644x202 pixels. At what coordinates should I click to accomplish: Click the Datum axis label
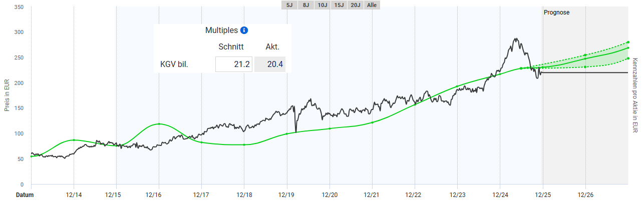click(x=25, y=195)
